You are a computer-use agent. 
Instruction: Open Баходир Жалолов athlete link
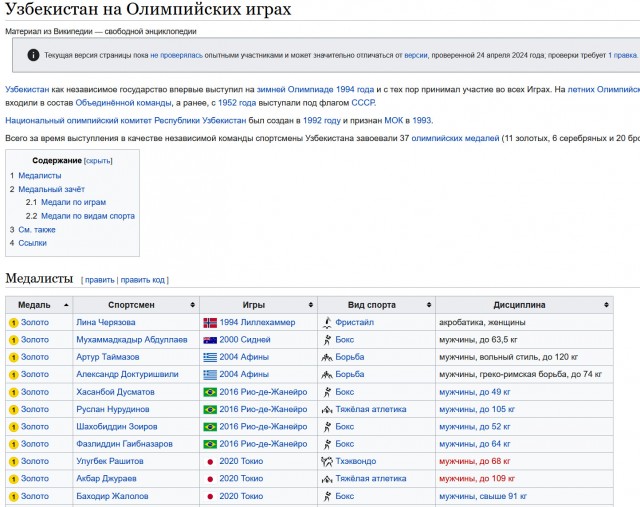[112, 496]
